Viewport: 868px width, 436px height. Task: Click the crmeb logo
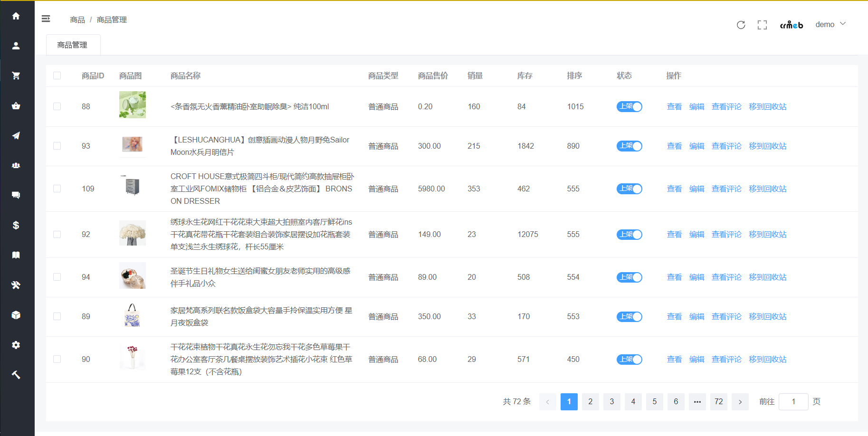[791, 25]
